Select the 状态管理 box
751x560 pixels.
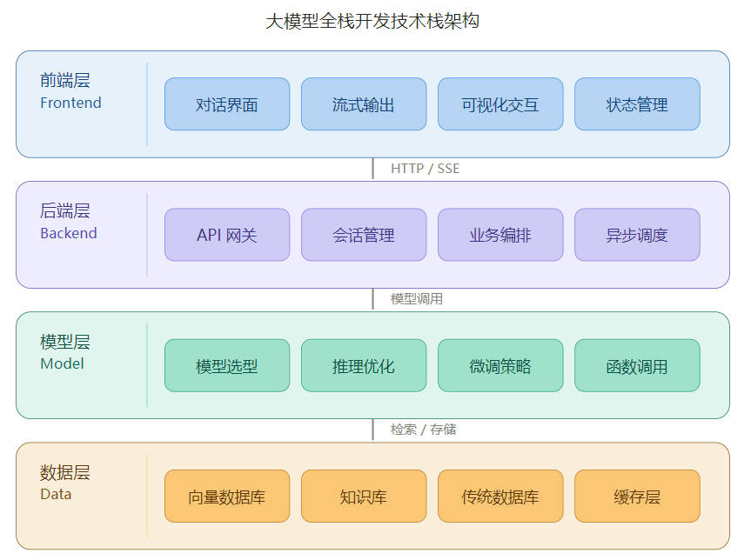pyautogui.click(x=637, y=103)
